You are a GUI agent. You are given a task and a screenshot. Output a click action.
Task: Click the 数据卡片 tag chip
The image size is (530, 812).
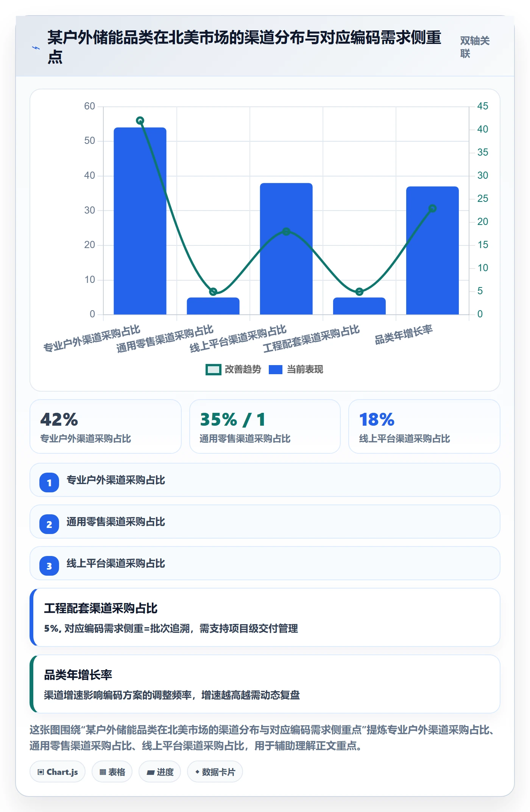coord(215,772)
